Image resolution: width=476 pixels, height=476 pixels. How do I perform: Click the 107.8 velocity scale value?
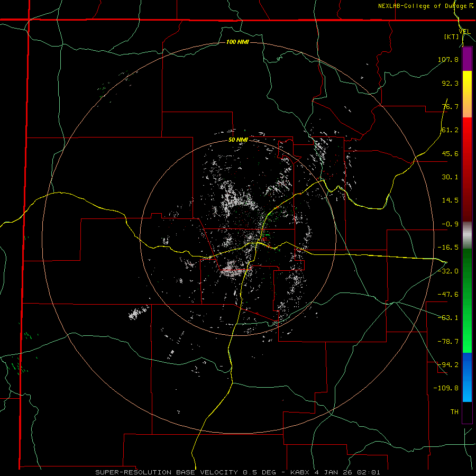click(x=448, y=59)
